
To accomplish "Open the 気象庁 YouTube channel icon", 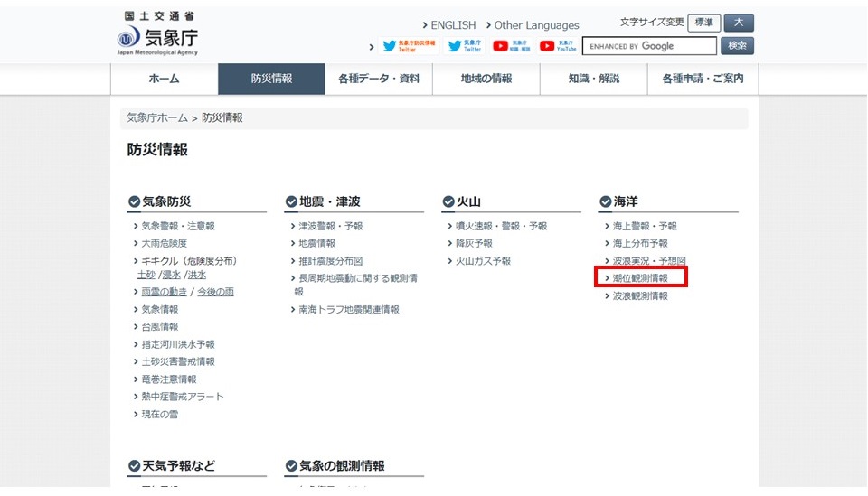I will [x=558, y=46].
